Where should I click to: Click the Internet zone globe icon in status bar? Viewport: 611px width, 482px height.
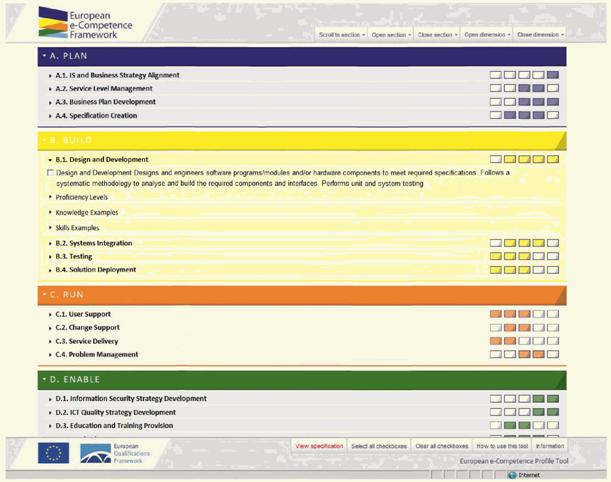click(513, 475)
